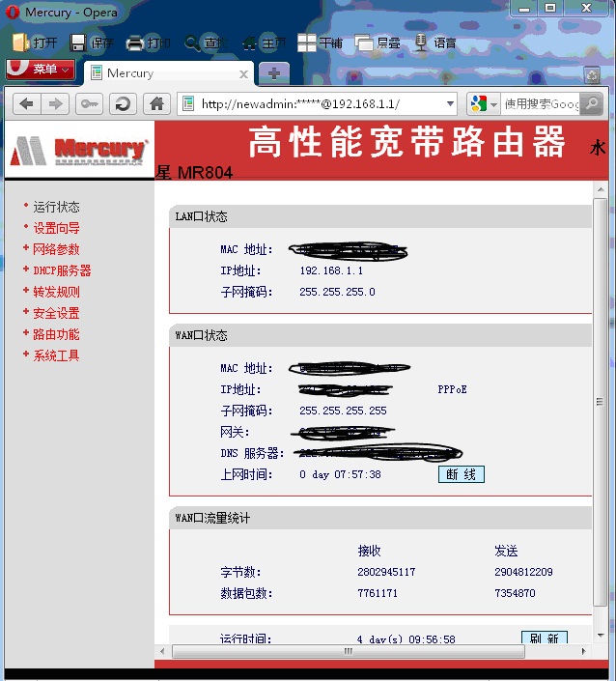The image size is (616, 681).
Task: Click the Save floppy disk icon
Action: tap(78, 43)
